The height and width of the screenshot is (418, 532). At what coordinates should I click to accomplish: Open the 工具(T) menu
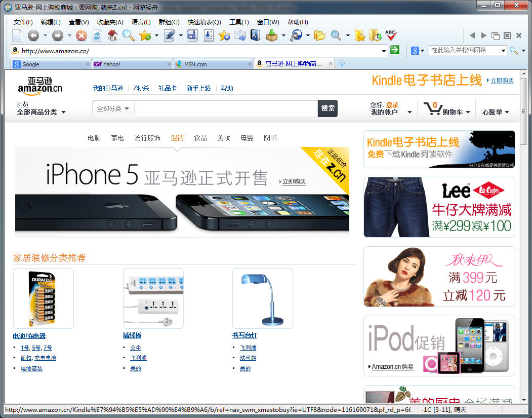239,22
